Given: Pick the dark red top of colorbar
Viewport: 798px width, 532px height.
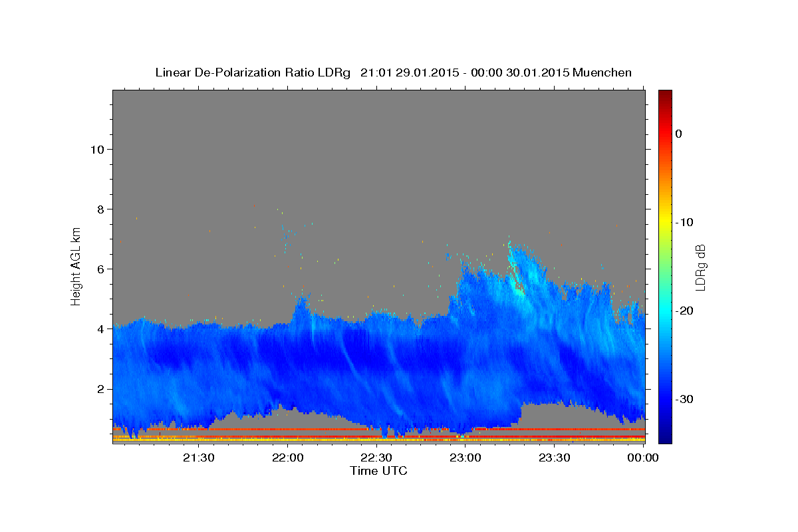Looking at the screenshot, I should [x=665, y=94].
